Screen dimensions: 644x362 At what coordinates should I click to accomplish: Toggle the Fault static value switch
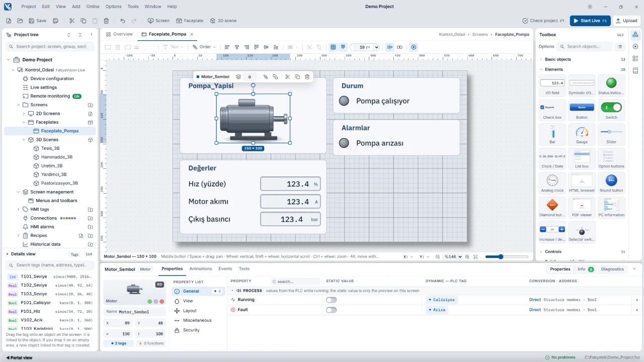(331, 310)
